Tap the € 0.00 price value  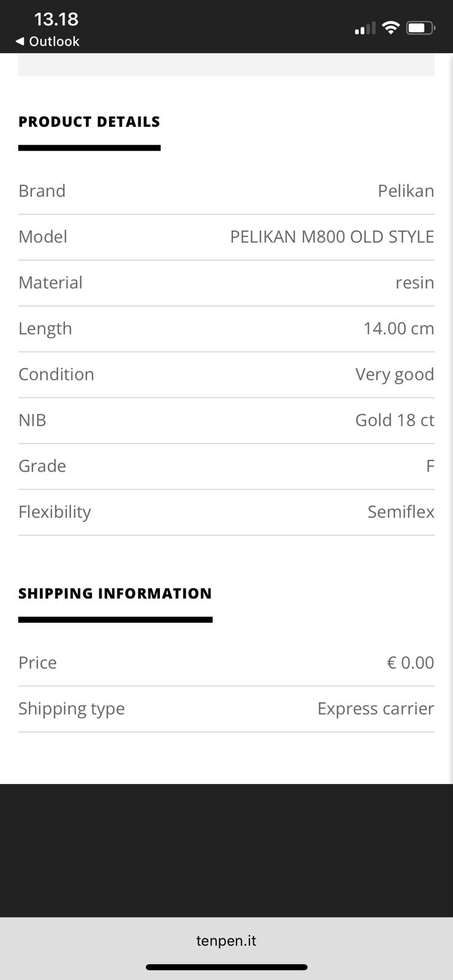pos(410,662)
